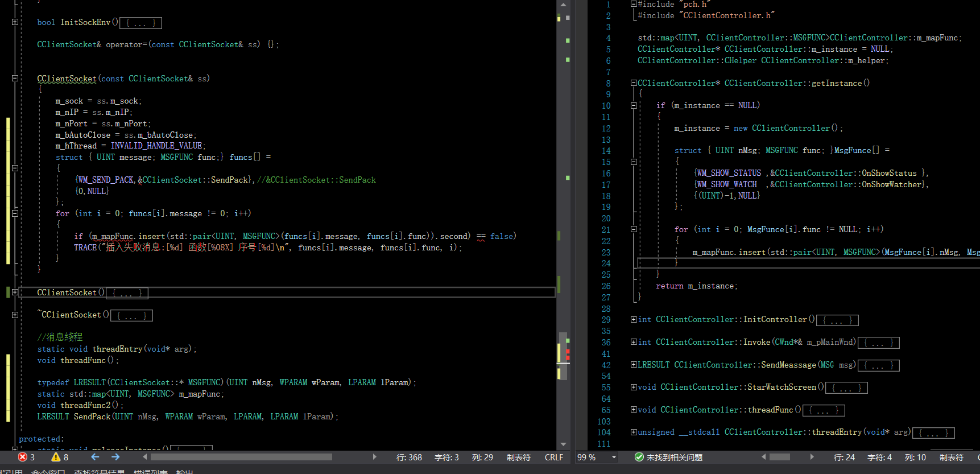980x474 pixels.
Task: Click the left pane horizontal scrollbar thumb
Action: click(241, 457)
